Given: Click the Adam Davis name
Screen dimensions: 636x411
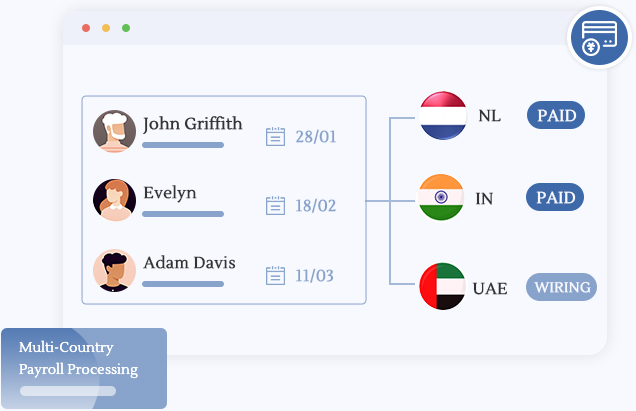Looking at the screenshot, I should pyautogui.click(x=189, y=263).
